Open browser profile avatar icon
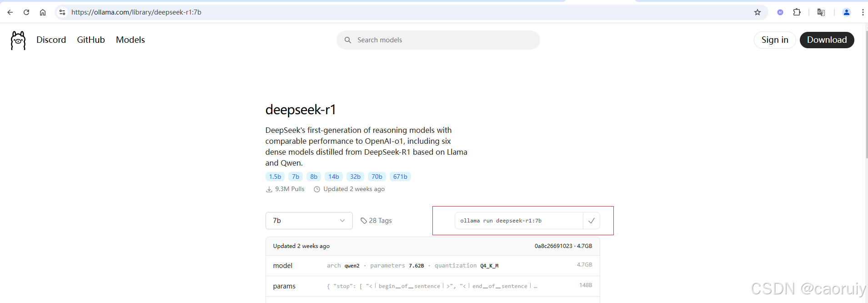 pyautogui.click(x=847, y=12)
